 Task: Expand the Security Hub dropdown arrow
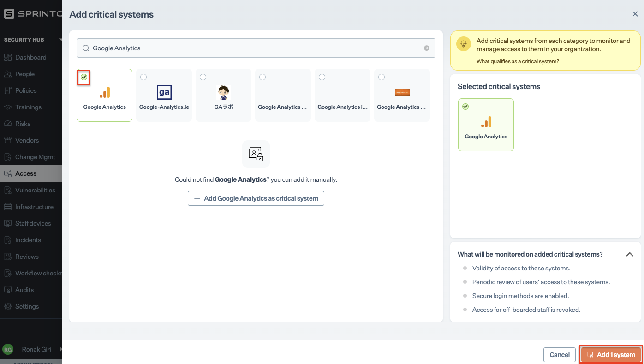tap(60, 40)
